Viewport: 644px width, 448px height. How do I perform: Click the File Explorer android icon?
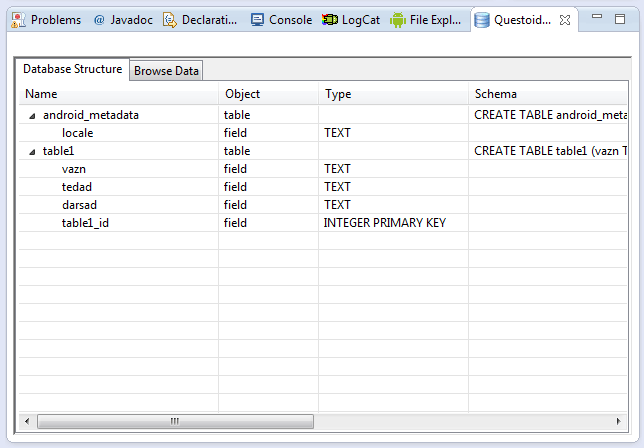coord(398,20)
